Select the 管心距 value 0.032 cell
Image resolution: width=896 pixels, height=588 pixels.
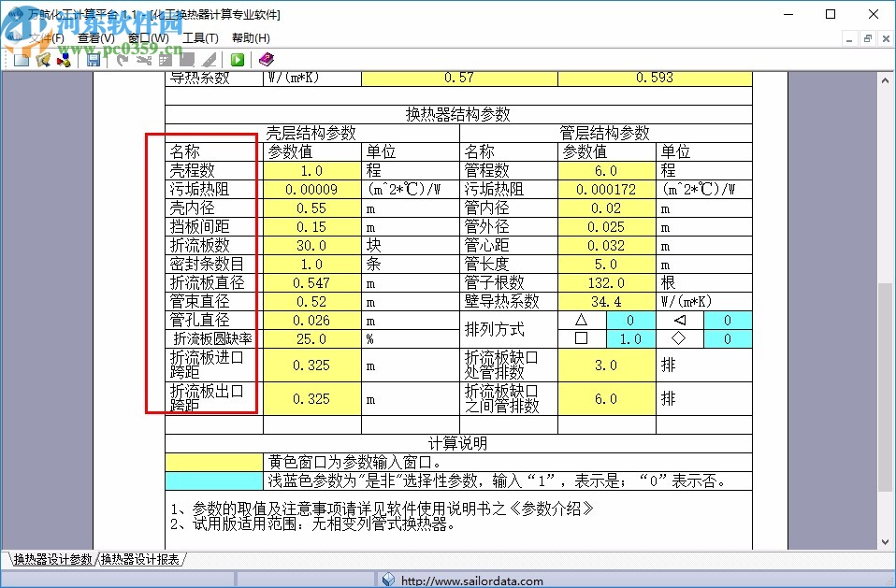coord(607,246)
